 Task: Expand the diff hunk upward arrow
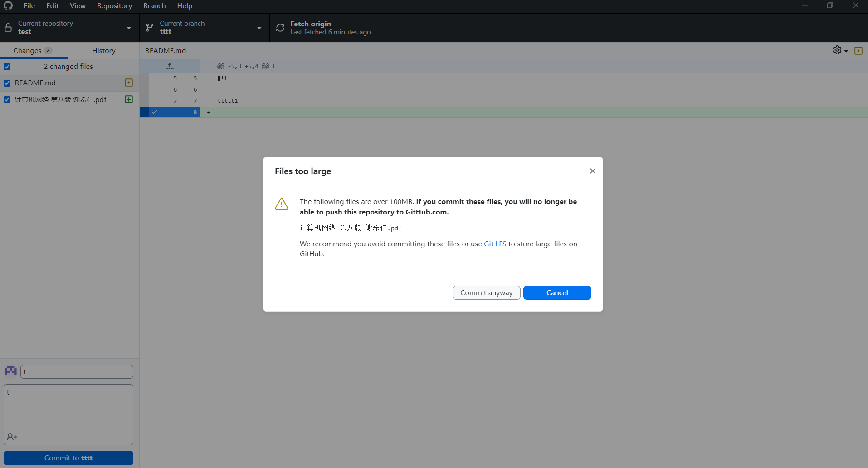point(170,66)
